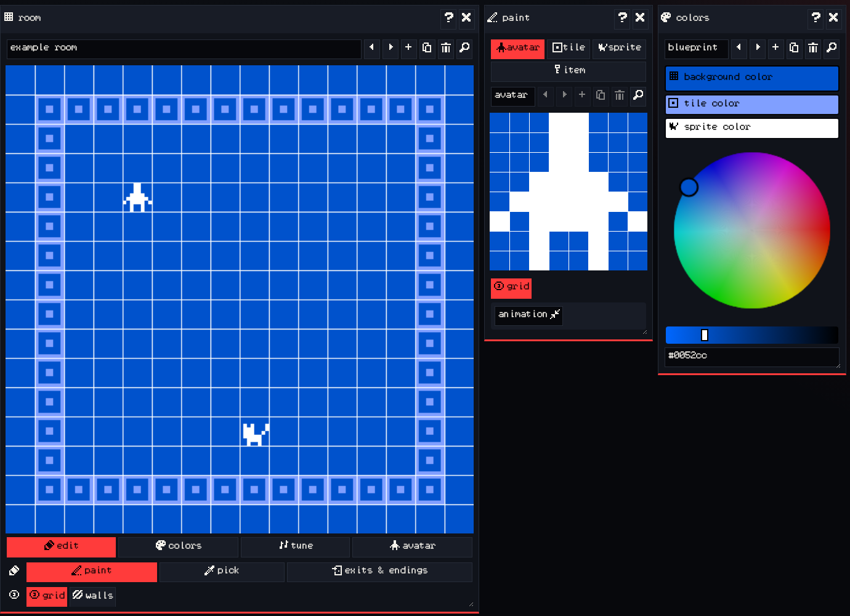Open find tool in paint panel

pos(638,95)
